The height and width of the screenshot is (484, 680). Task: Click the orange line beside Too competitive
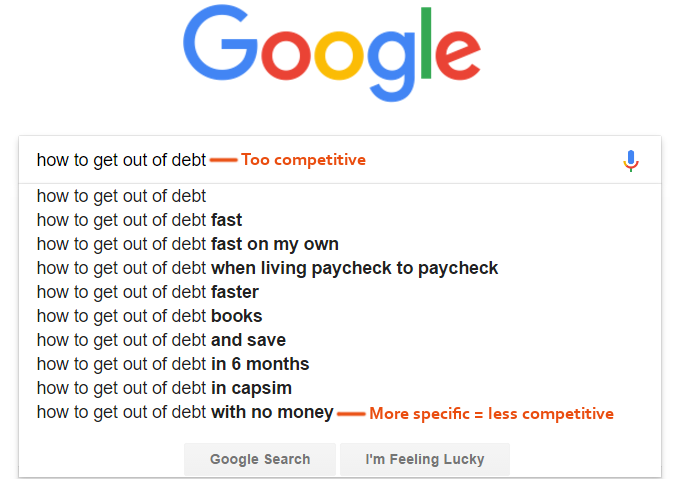click(x=223, y=160)
